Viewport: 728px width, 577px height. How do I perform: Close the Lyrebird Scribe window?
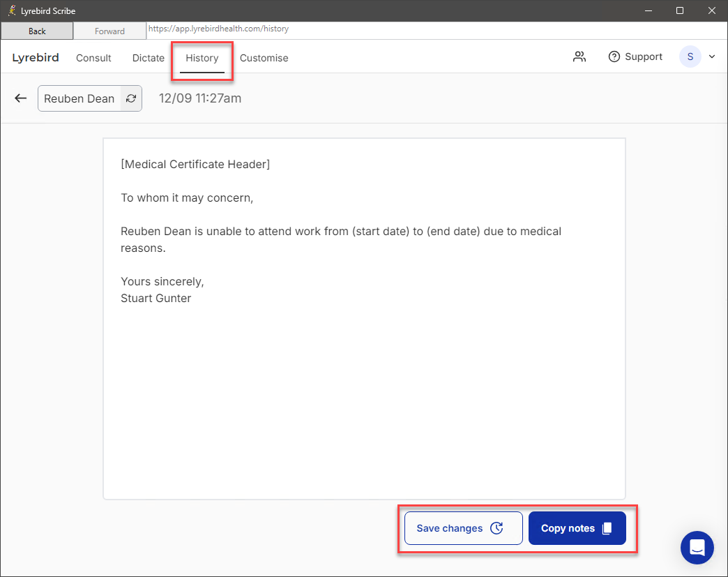(x=712, y=10)
